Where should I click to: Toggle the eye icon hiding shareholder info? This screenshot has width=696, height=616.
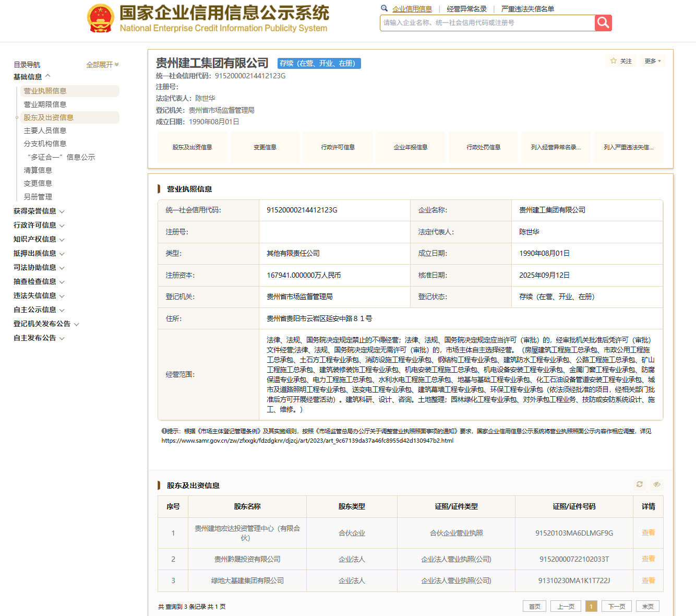point(656,484)
